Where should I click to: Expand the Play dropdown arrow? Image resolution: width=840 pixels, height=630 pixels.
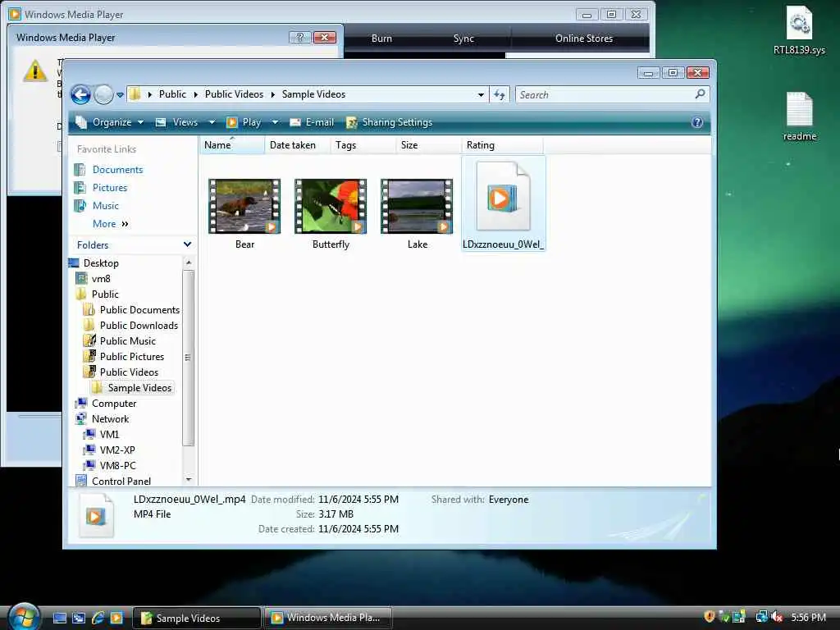point(275,122)
